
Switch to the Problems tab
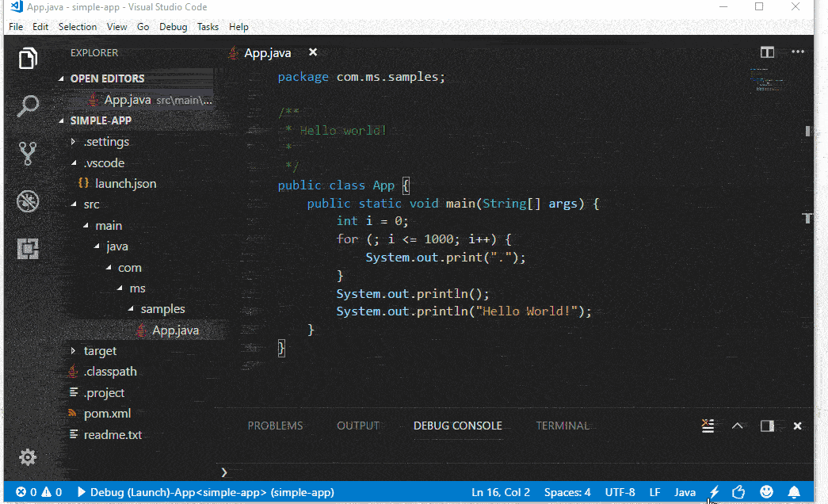275,426
